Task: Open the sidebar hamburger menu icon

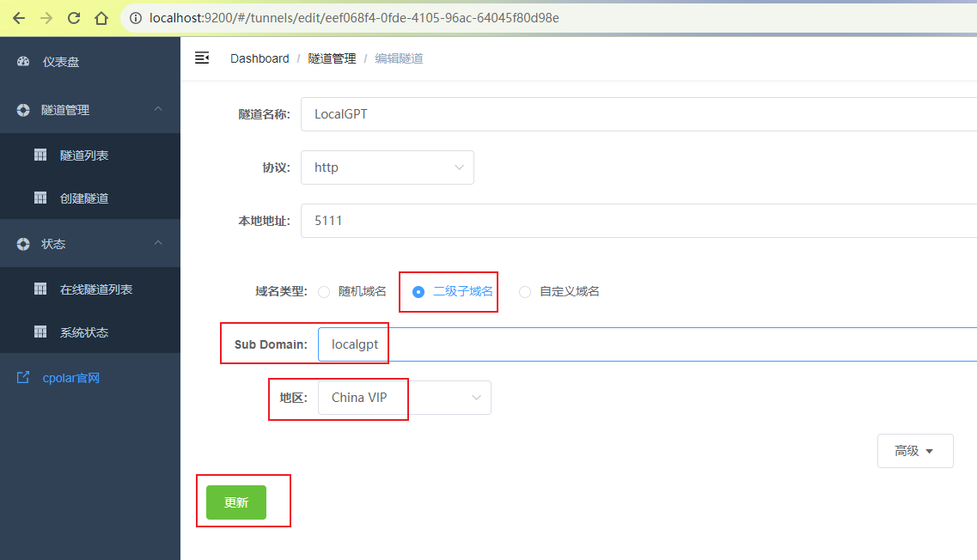Action: point(202,58)
